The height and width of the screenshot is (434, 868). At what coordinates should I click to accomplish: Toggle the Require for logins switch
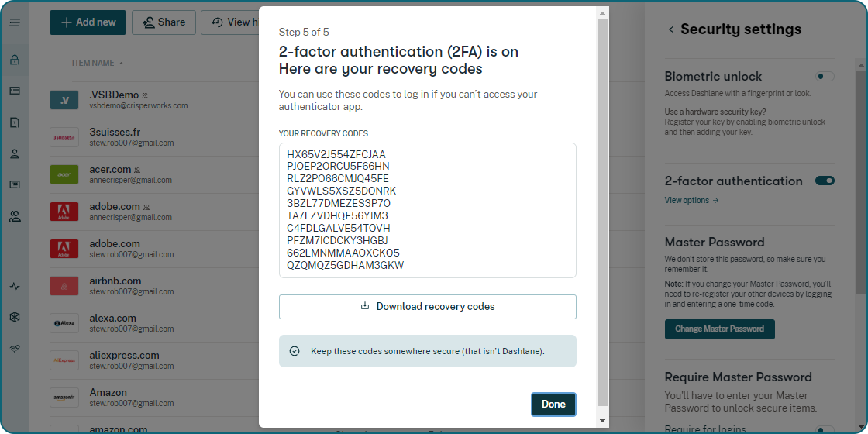coord(825,429)
